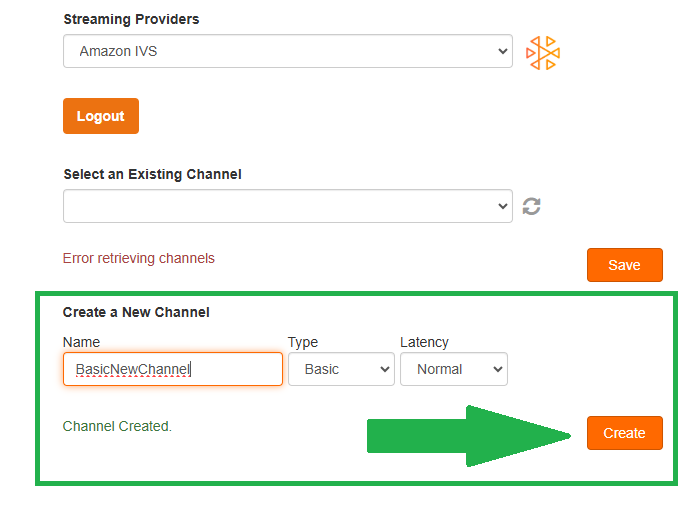Log out with the Logout button
699x507 pixels.
click(x=101, y=116)
